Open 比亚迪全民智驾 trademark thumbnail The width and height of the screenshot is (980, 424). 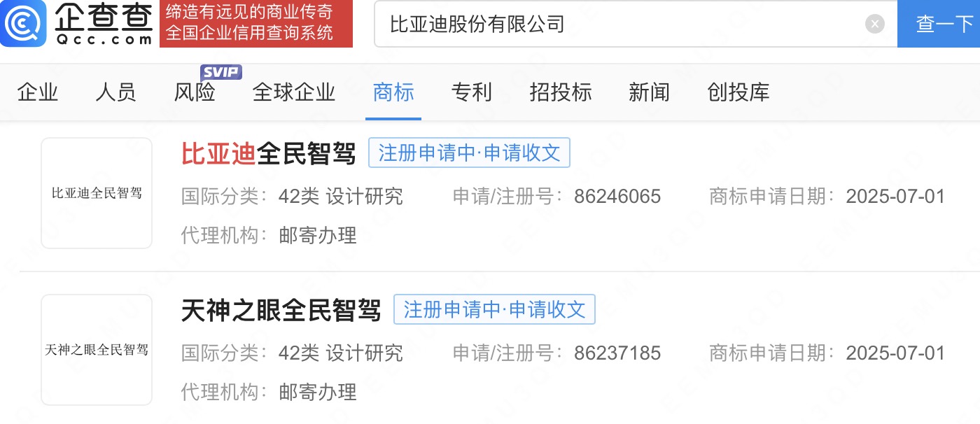pos(97,193)
